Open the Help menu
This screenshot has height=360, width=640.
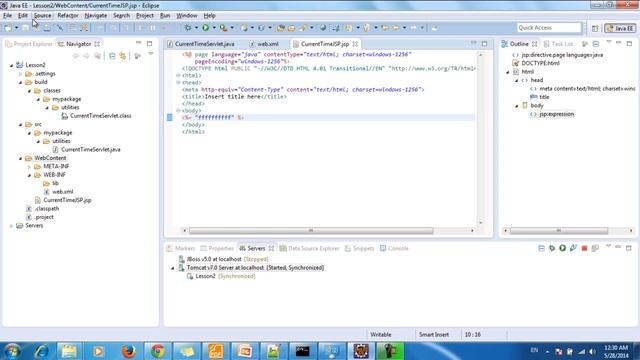click(209, 16)
